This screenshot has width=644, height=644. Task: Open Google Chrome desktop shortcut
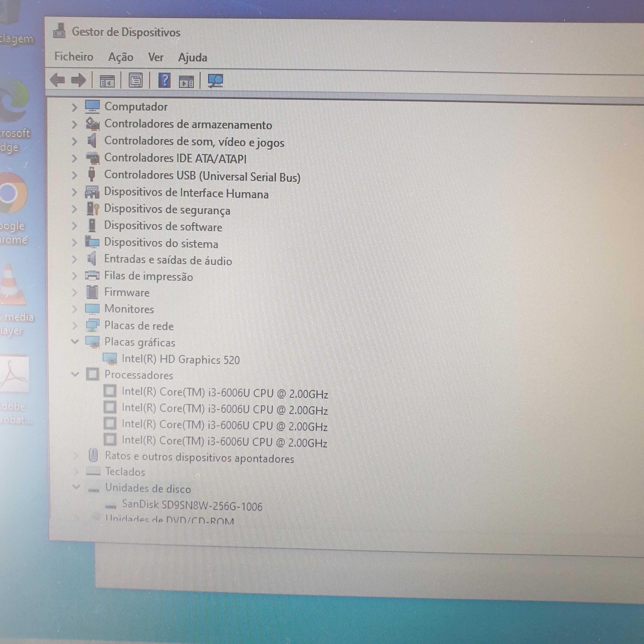[x=13, y=208]
